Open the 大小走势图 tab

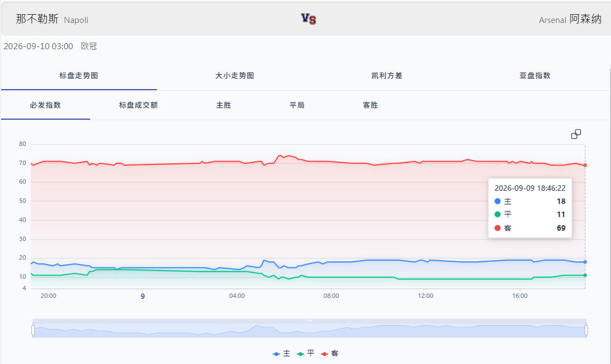234,75
